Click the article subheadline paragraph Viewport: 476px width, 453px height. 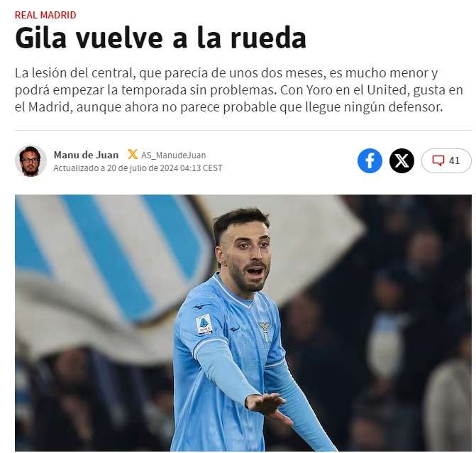click(x=239, y=90)
